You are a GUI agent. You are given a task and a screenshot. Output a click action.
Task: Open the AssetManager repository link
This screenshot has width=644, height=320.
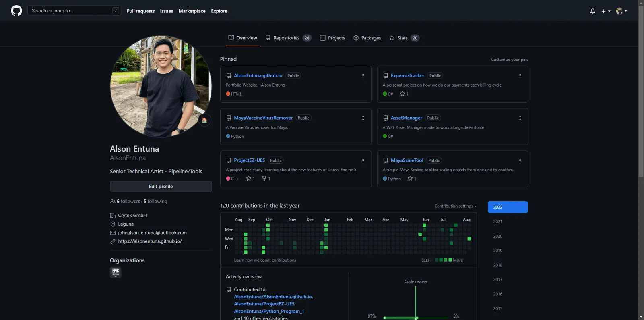click(x=406, y=118)
